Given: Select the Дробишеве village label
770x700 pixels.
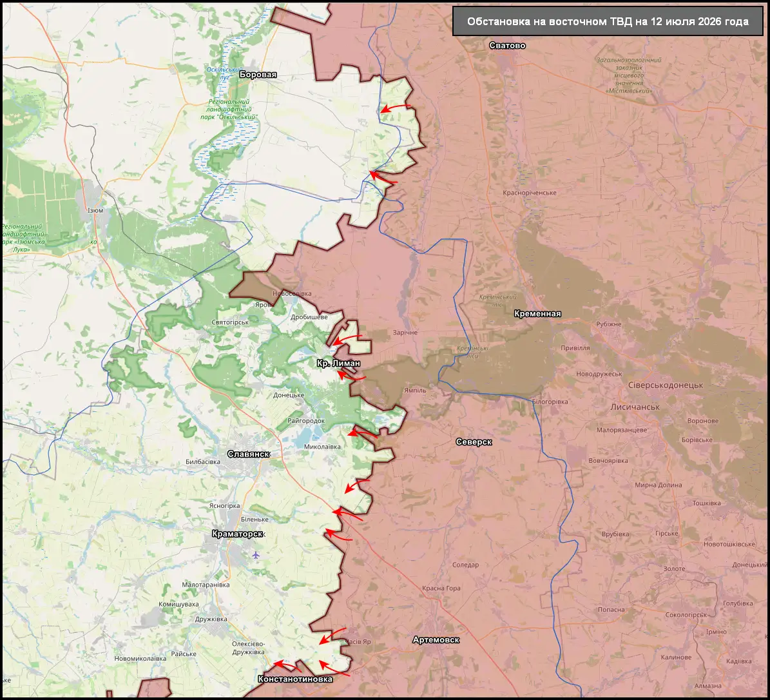Looking at the screenshot, I should pyautogui.click(x=309, y=317).
